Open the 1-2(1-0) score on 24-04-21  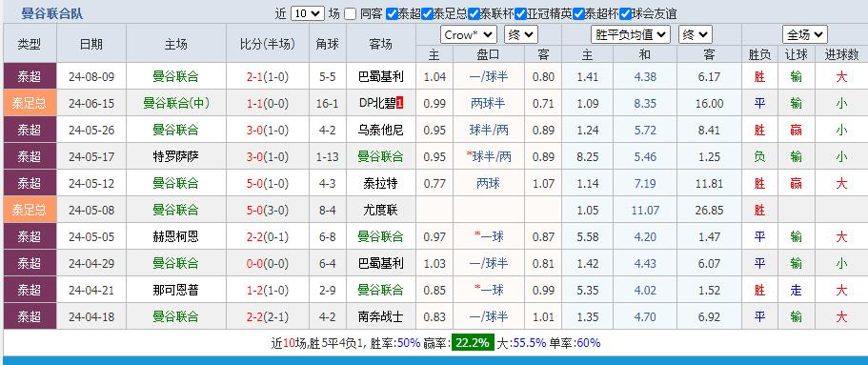(x=268, y=290)
